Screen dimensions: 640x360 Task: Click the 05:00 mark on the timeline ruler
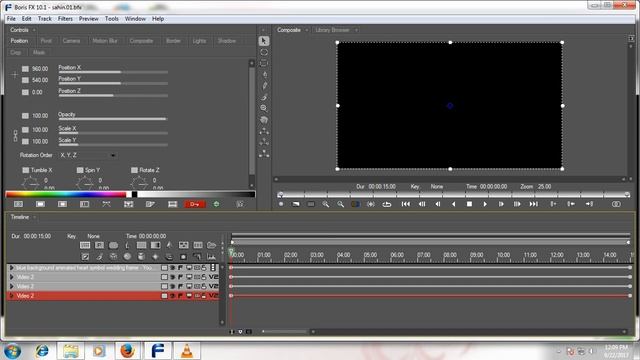coord(370,255)
